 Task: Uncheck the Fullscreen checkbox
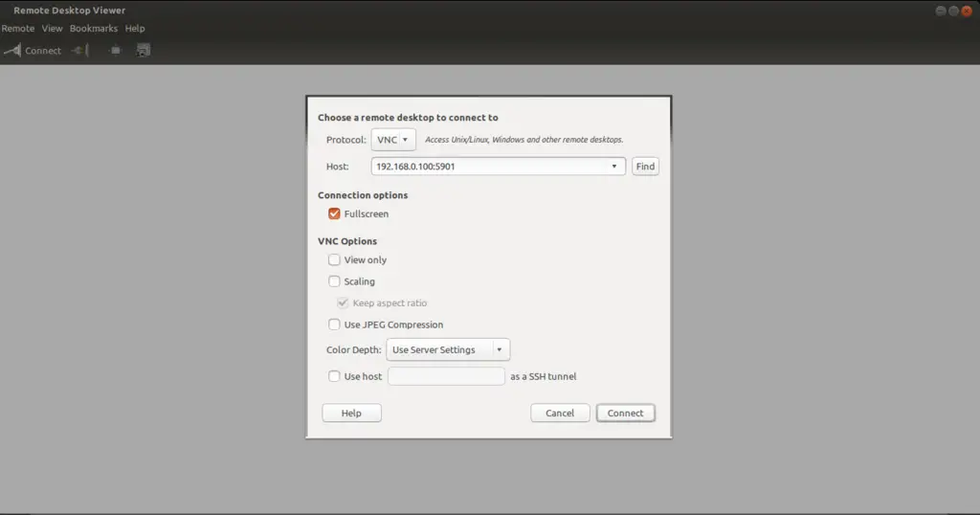point(334,213)
